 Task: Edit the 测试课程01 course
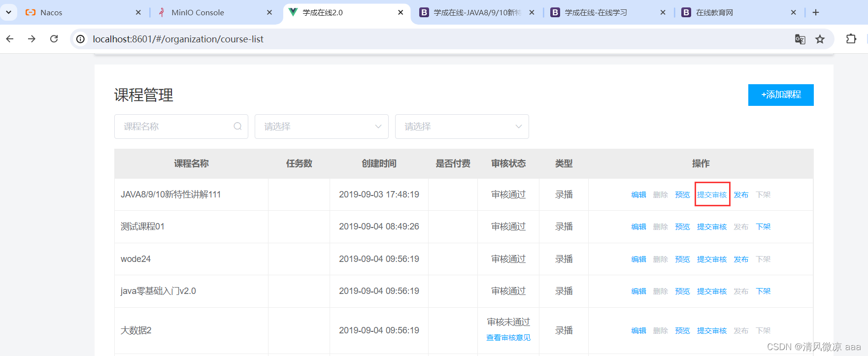click(x=638, y=227)
